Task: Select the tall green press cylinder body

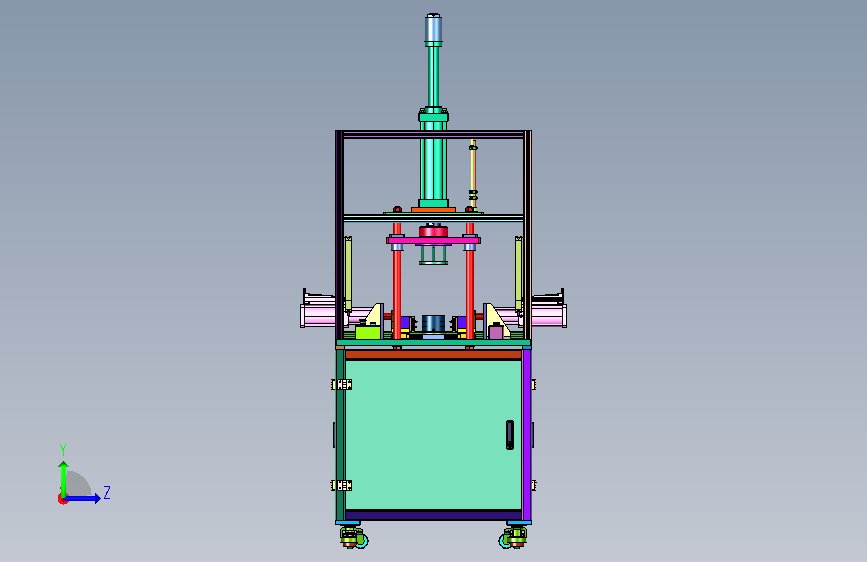Action: (434, 160)
